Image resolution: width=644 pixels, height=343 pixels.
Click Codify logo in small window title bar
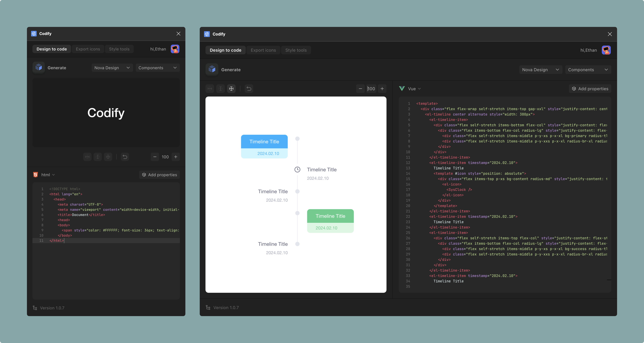[34, 34]
